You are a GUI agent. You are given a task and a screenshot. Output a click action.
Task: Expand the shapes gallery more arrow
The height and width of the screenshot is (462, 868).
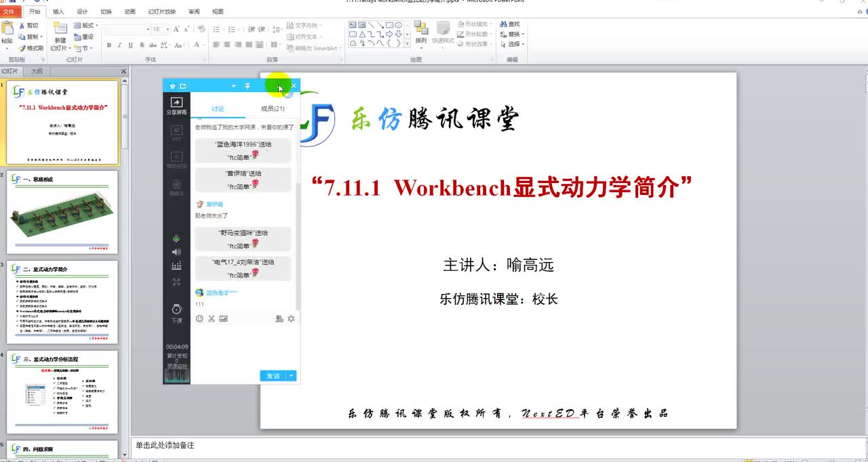pyautogui.click(x=408, y=43)
